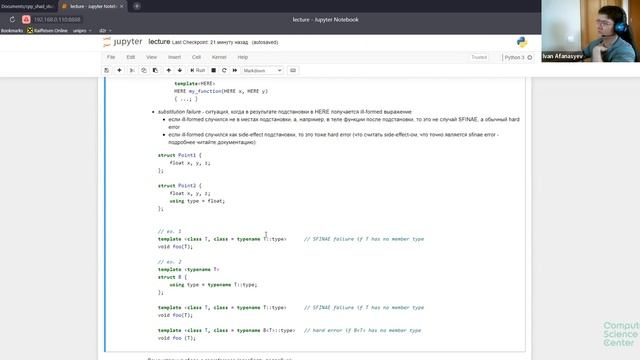Restart the kernel with circular arrow
The height and width of the screenshot is (360, 640).
(224, 70)
